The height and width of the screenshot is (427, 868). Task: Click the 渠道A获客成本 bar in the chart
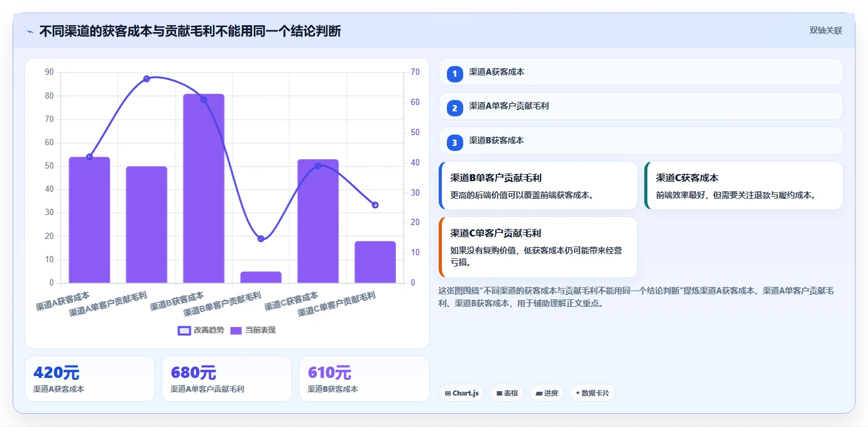89,220
